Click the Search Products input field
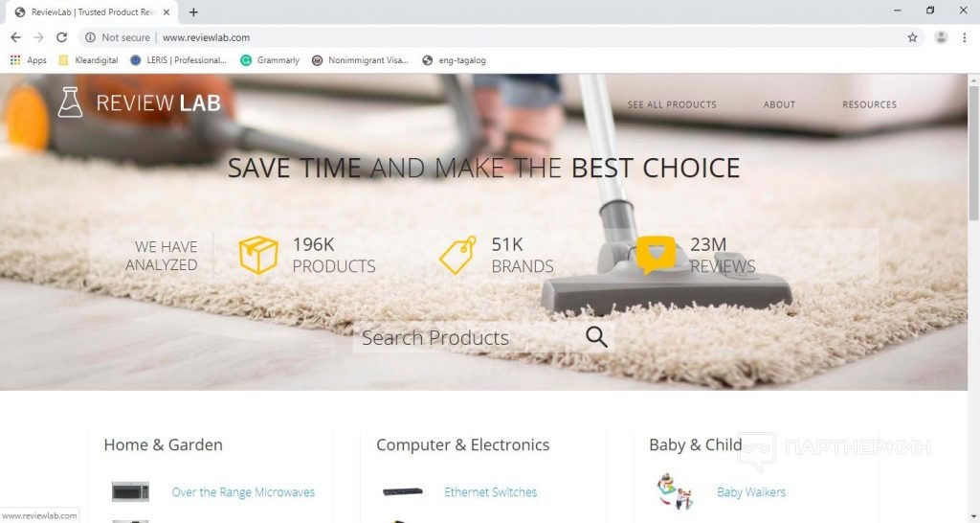The image size is (980, 523). (x=469, y=337)
